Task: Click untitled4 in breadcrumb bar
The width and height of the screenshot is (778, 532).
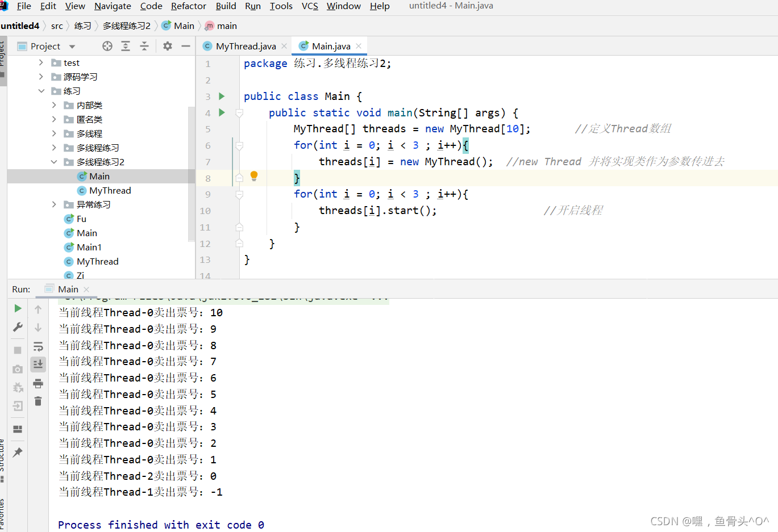Action: point(20,26)
